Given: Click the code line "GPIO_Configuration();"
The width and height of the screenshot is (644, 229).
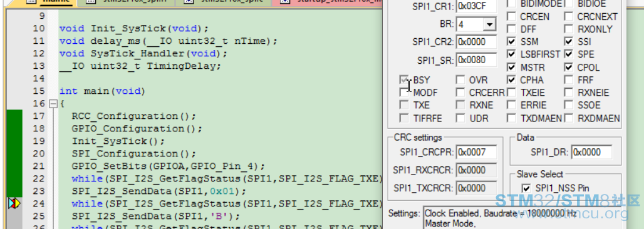Looking at the screenshot, I should tap(137, 128).
